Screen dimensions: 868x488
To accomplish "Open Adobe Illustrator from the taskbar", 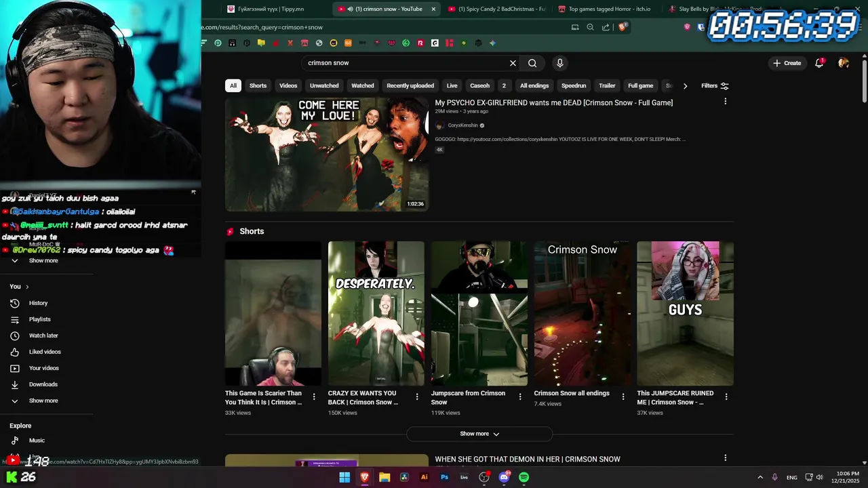I will point(425,477).
